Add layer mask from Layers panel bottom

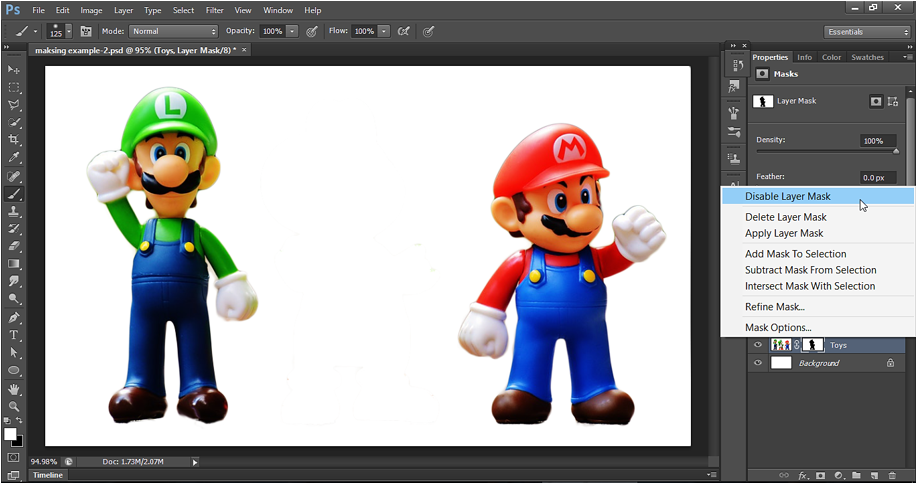click(821, 476)
